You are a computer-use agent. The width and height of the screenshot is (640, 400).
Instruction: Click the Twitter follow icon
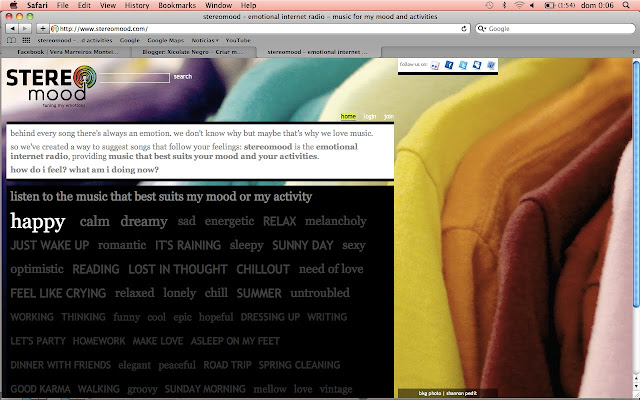click(x=463, y=65)
